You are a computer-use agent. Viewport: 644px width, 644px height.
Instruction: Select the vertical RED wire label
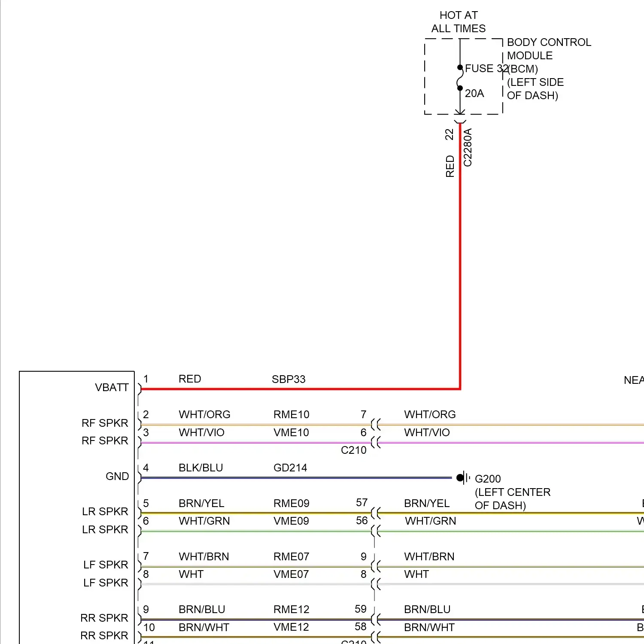(450, 166)
